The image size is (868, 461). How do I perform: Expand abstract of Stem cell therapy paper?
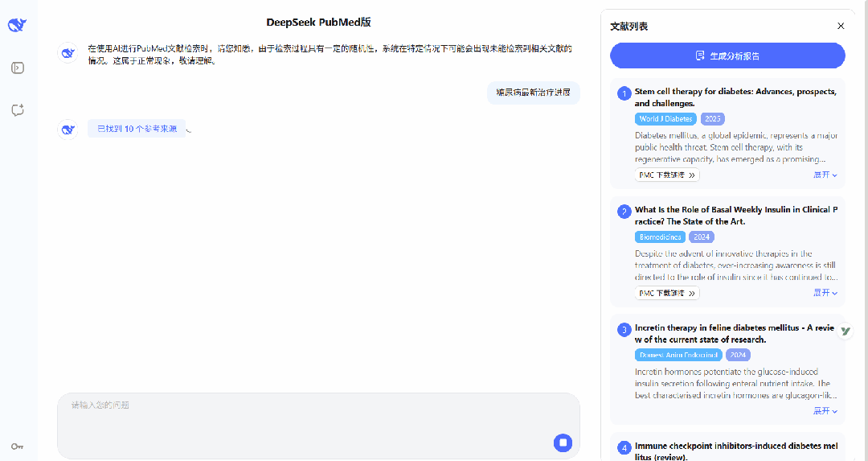[x=825, y=175]
